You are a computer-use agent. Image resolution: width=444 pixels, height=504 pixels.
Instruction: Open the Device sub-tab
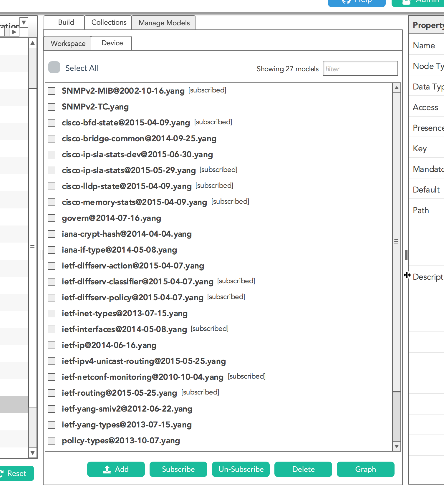(112, 43)
